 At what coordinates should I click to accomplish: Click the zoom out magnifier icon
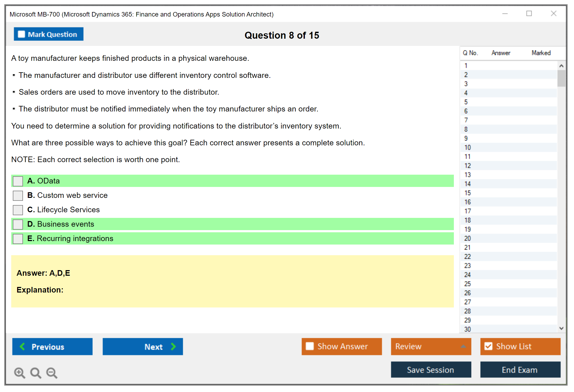coord(52,373)
